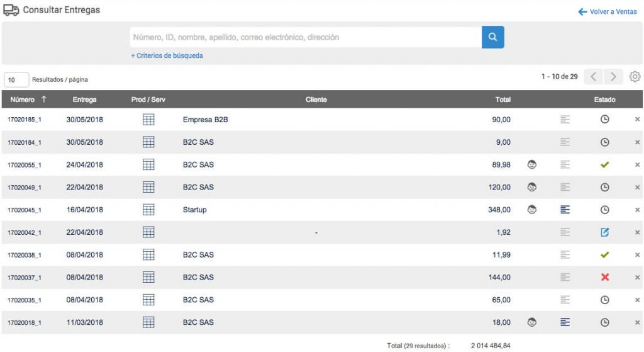This screenshot has width=644, height=352.
Task: Open products grid icon for 17020049_1
Action: [x=148, y=187]
